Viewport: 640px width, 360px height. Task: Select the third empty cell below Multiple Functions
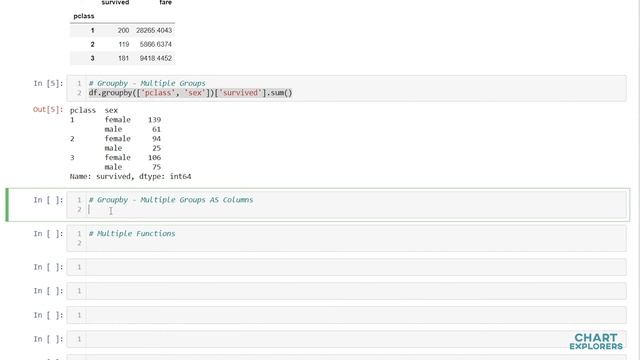[346, 315]
